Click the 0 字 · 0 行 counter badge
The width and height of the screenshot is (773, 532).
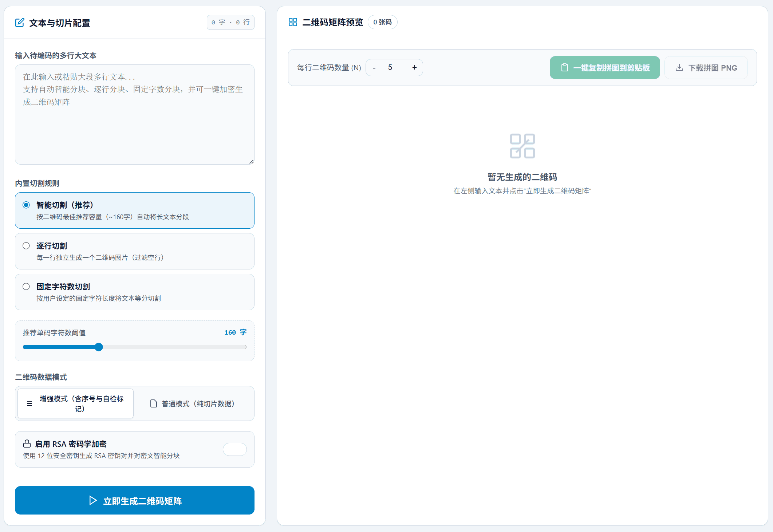point(230,23)
